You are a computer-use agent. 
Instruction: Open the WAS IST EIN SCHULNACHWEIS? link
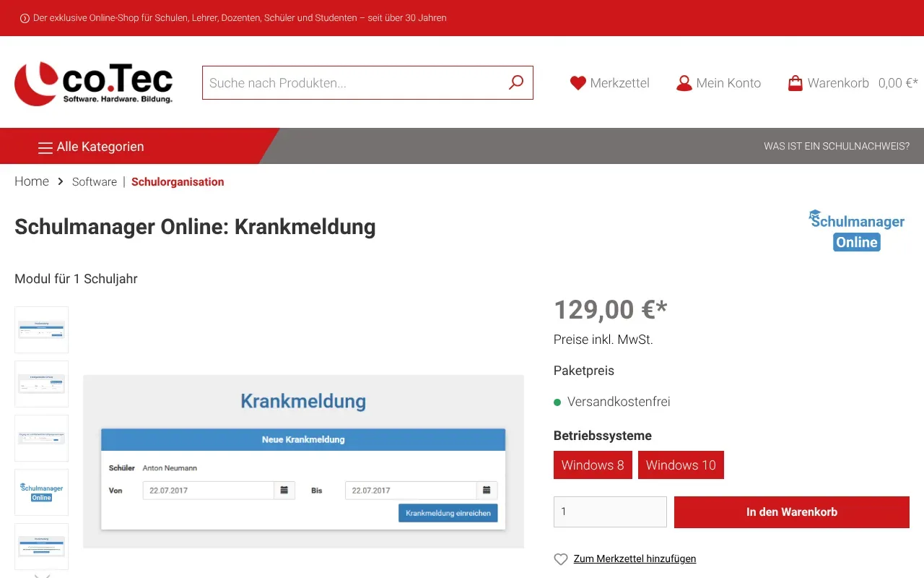coord(837,146)
